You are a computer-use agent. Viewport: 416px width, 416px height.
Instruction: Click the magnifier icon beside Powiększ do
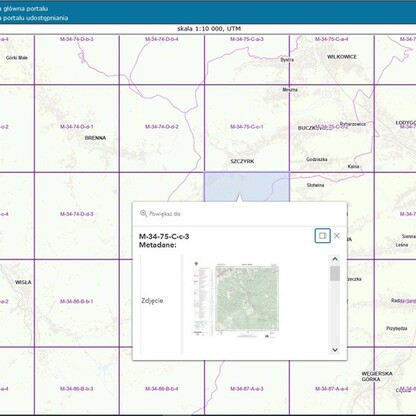(x=143, y=214)
